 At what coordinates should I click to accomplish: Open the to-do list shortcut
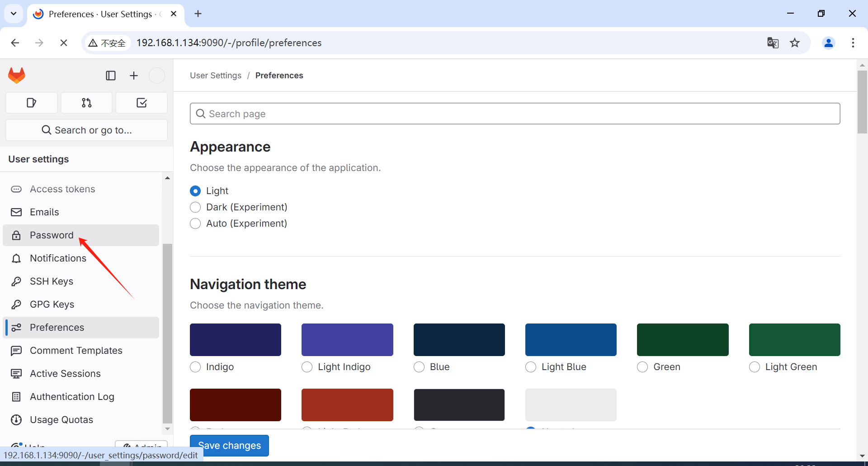coord(142,103)
